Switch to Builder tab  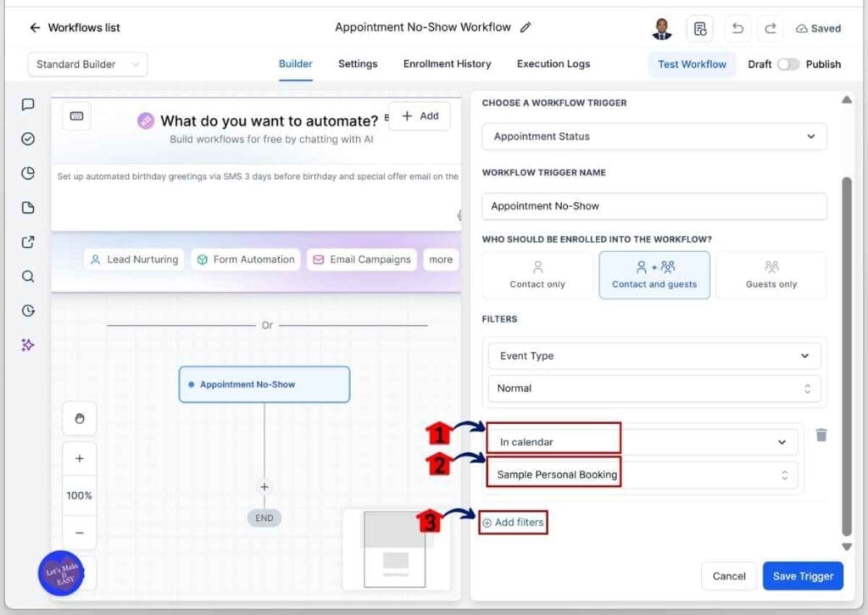click(296, 64)
